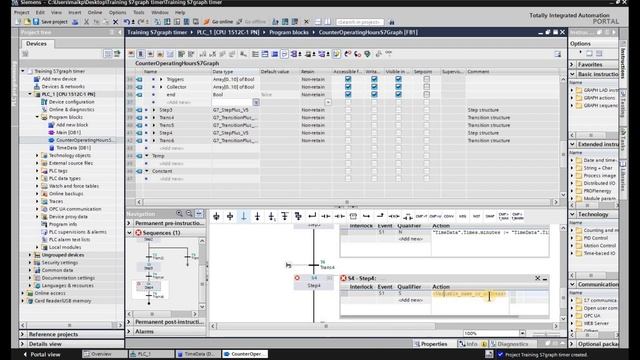Expand the Favorites pane
Screen dimensions: 640x360
pos(572,64)
